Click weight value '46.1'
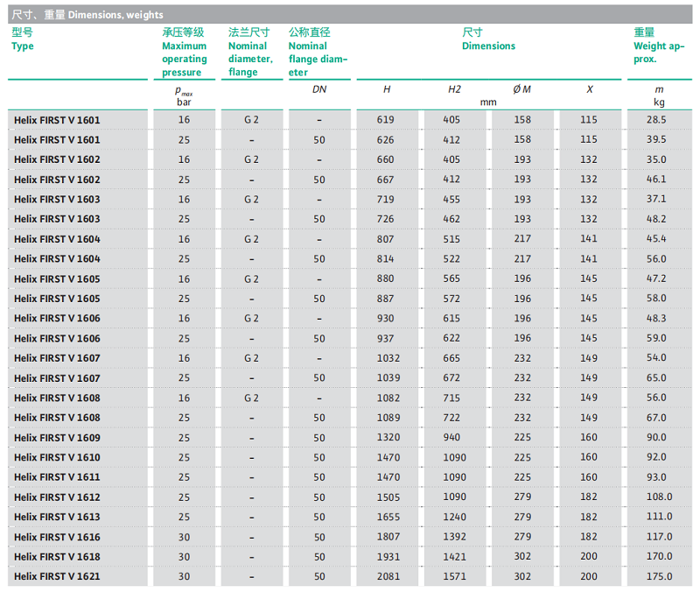This screenshot has width=700, height=592. (656, 180)
